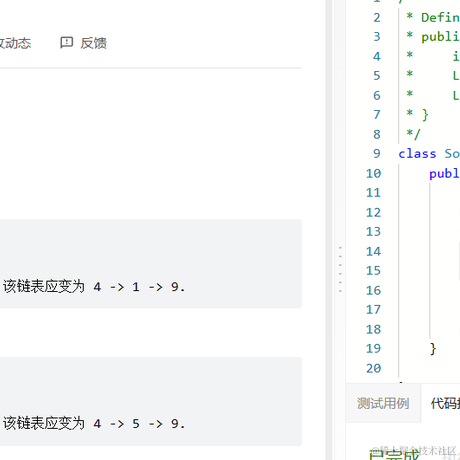Switch to the 测试用例 tab

point(383,403)
